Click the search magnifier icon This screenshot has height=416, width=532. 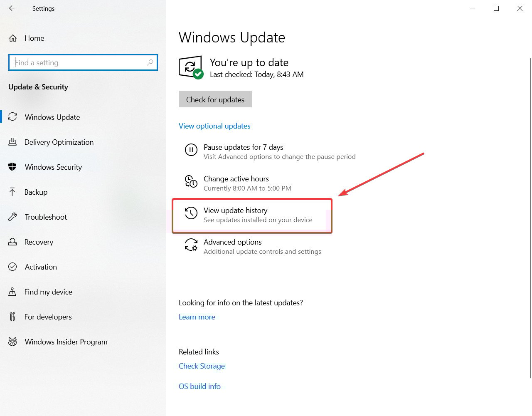coord(150,62)
